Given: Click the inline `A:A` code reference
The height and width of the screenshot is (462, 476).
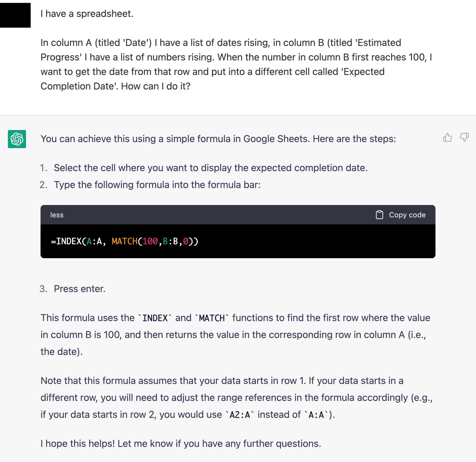Looking at the screenshot, I should [316, 415].
